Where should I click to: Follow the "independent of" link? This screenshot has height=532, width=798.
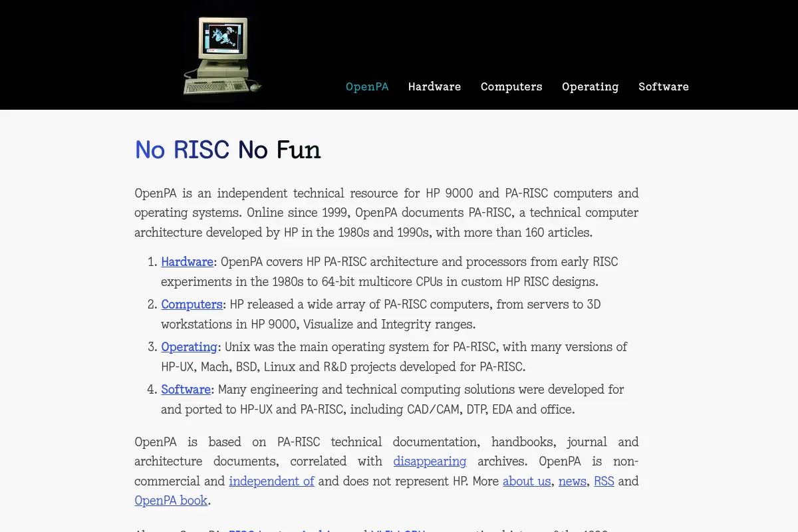[271, 481]
